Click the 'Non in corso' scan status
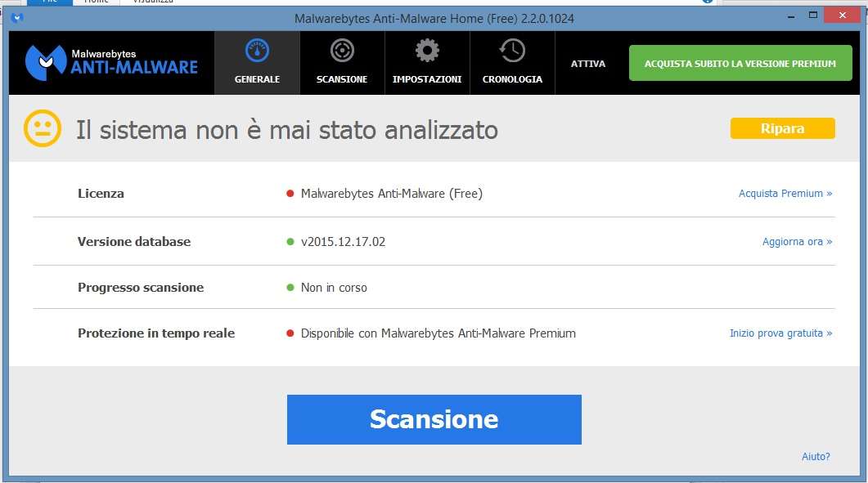The image size is (868, 483). pyautogui.click(x=334, y=288)
